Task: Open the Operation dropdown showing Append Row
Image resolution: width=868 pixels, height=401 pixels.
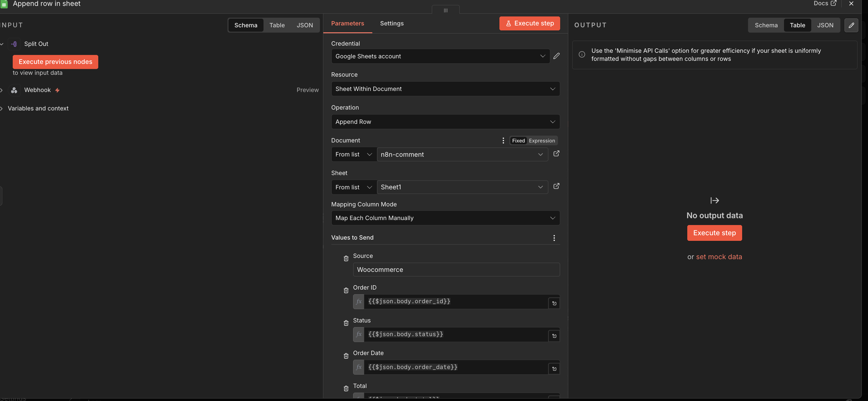Action: click(x=445, y=122)
